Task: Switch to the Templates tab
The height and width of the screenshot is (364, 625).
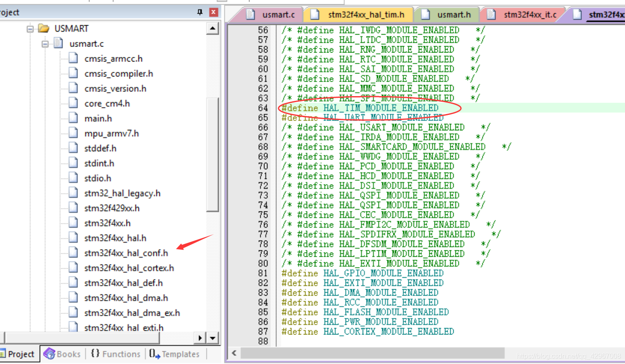Action: (174, 354)
